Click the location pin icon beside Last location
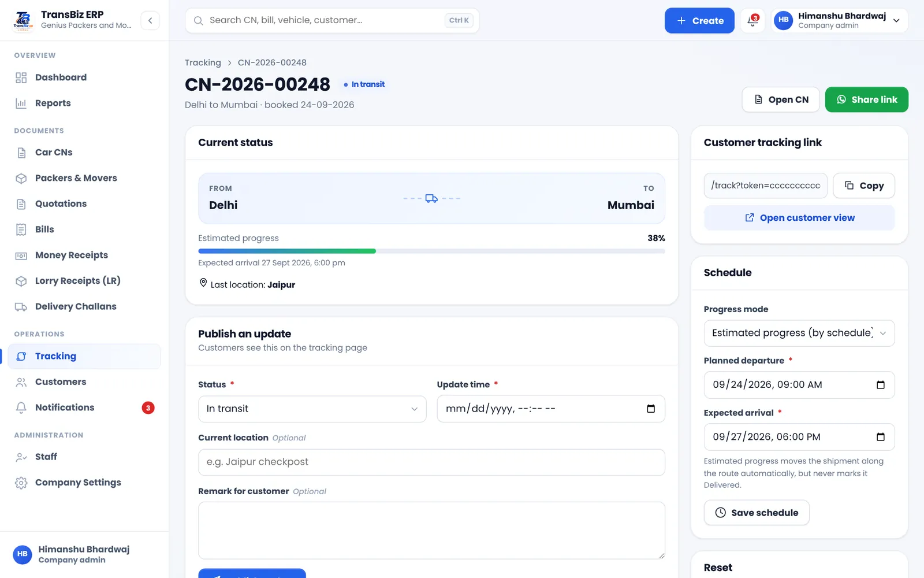 pos(203,283)
